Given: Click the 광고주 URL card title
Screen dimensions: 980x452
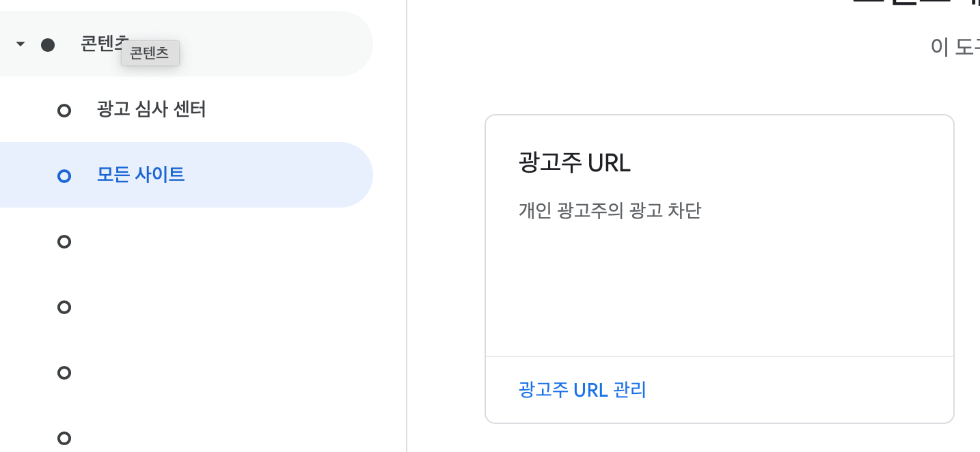Looking at the screenshot, I should tap(573, 163).
